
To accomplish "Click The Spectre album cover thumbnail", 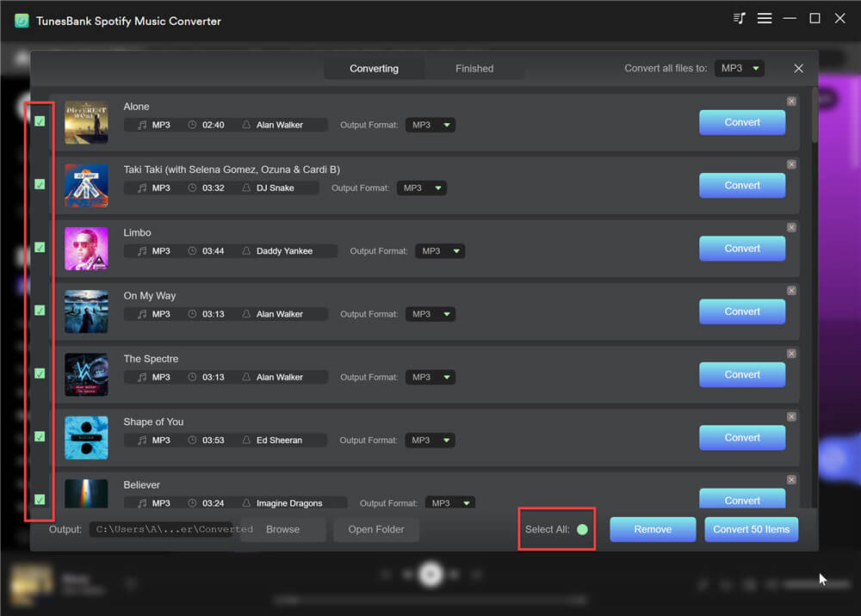I will tap(86, 374).
